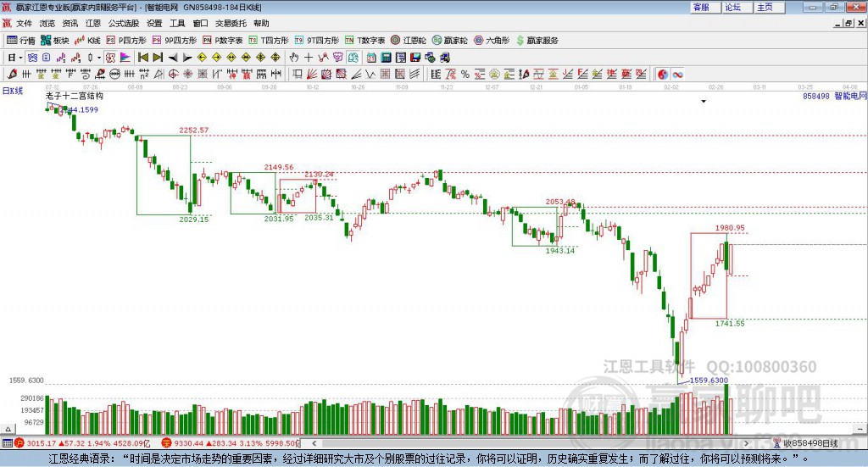The height and width of the screenshot is (467, 868).
Task: Expand dropdown arrow beside candlestick style icon
Action: coord(99,58)
